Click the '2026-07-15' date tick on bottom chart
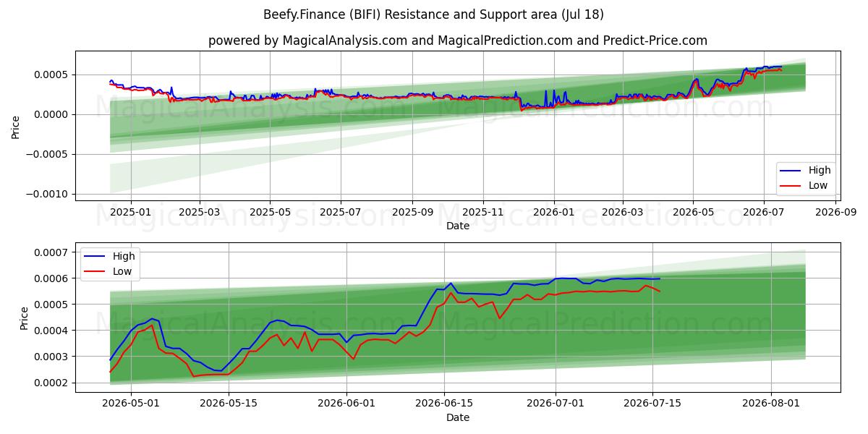 pyautogui.click(x=652, y=404)
